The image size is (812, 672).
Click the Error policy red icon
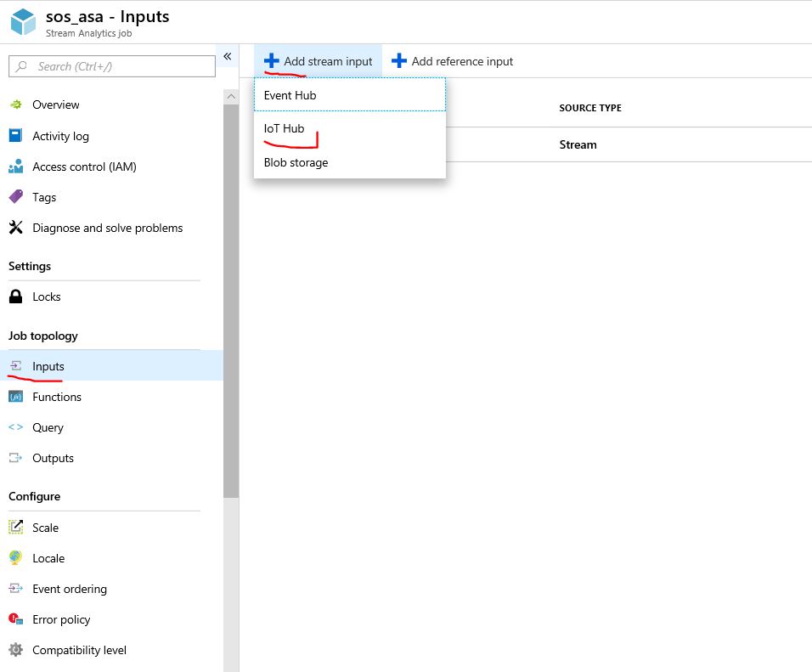tap(16, 618)
